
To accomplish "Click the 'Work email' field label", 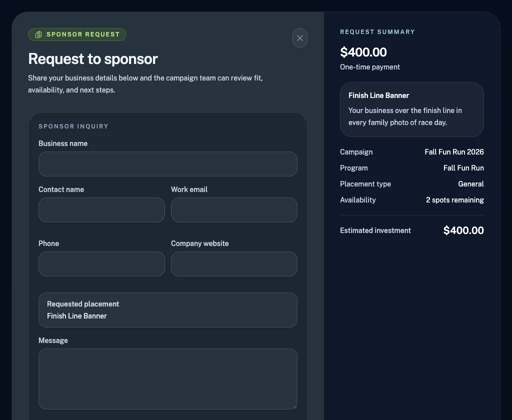I will (189, 189).
